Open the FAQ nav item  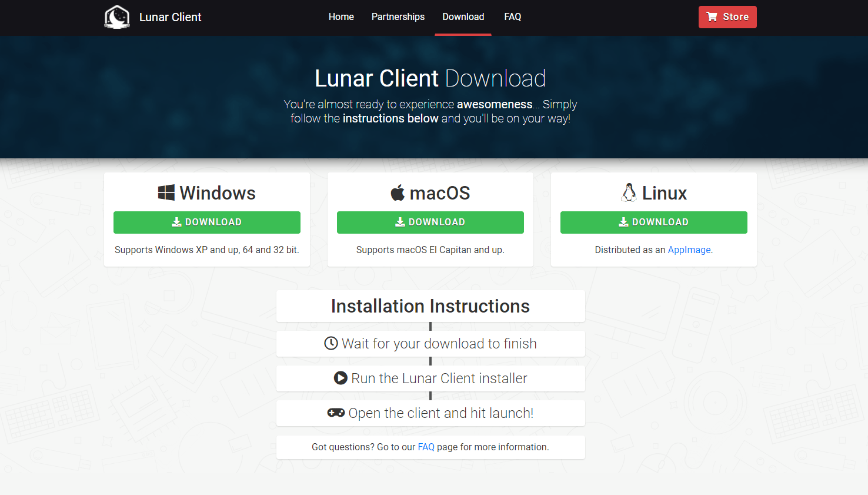(513, 17)
